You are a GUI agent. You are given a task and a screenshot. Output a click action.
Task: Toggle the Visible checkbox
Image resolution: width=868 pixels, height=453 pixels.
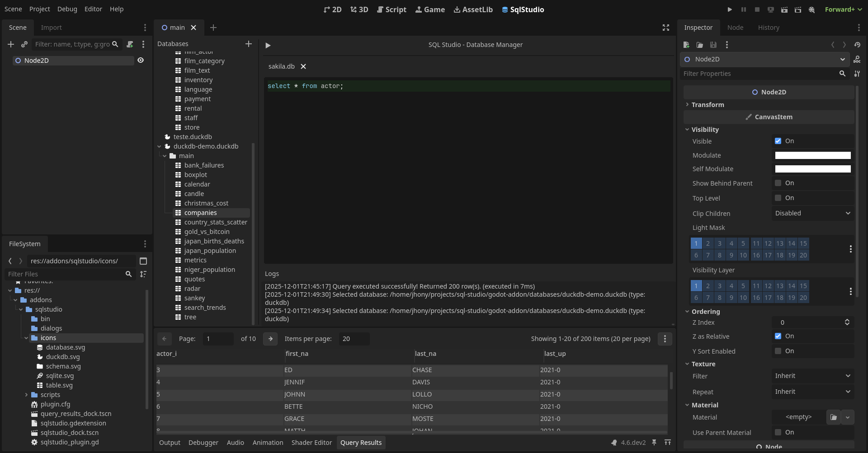tap(778, 141)
